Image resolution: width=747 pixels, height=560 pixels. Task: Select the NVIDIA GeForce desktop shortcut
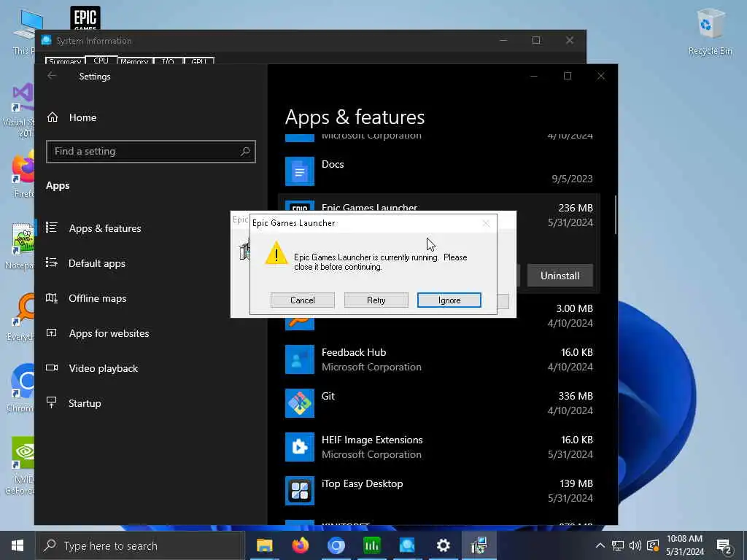click(20, 466)
